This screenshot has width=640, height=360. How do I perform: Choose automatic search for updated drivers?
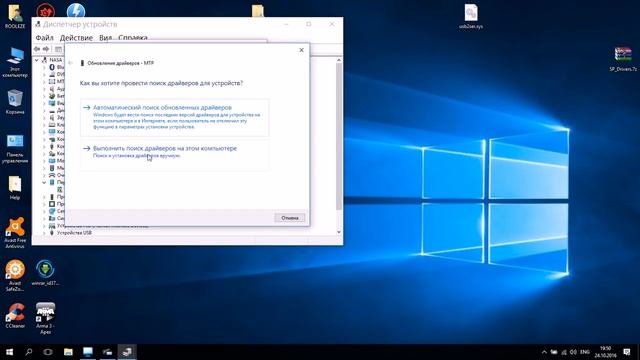[x=175, y=117]
